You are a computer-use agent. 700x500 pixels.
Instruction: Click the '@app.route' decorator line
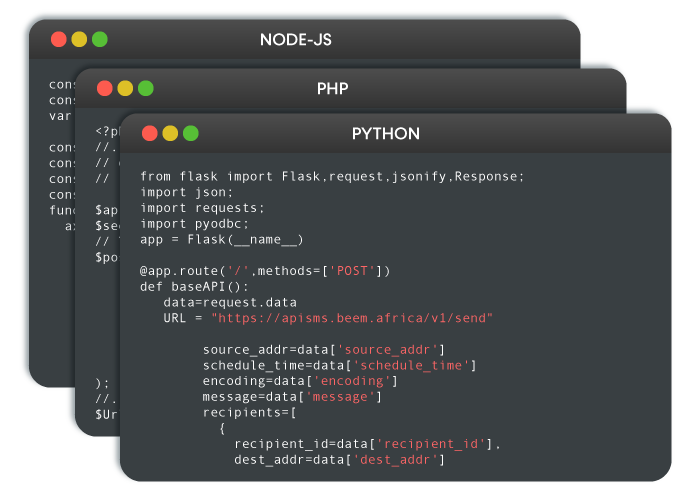(265, 271)
